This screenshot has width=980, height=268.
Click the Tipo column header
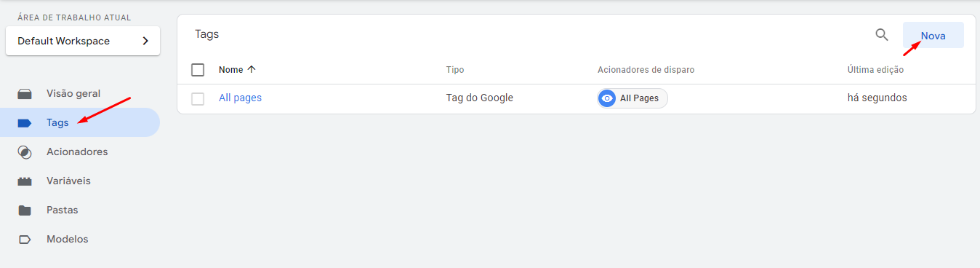(x=455, y=70)
